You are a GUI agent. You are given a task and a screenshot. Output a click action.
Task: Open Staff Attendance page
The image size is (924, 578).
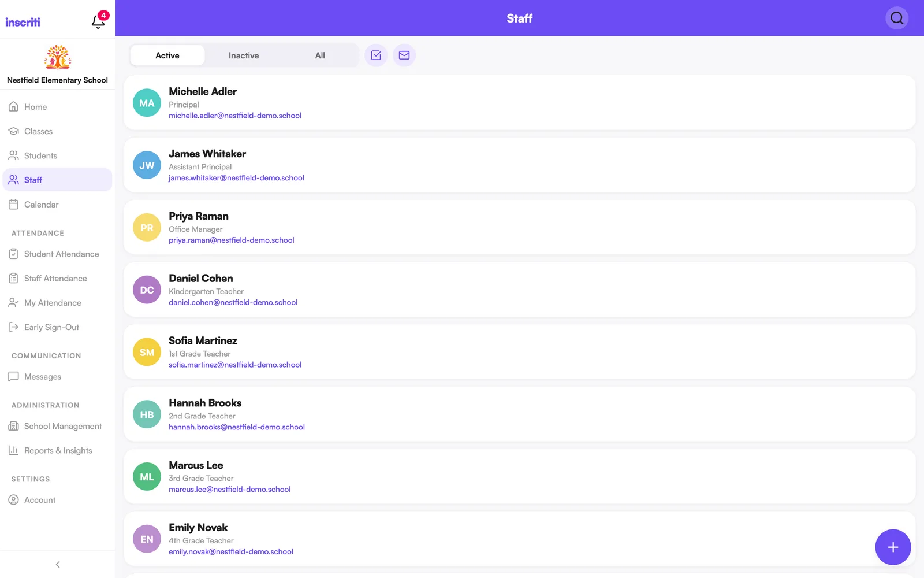tap(58, 278)
